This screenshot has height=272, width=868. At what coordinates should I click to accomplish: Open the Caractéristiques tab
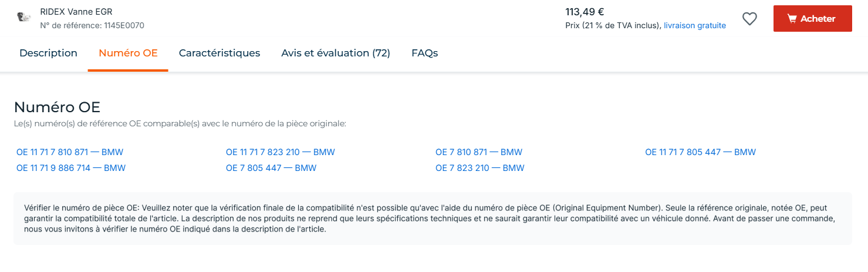(219, 53)
